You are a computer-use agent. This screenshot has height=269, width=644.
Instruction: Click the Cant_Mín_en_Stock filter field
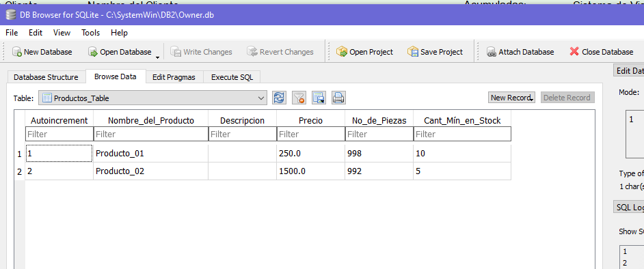462,134
